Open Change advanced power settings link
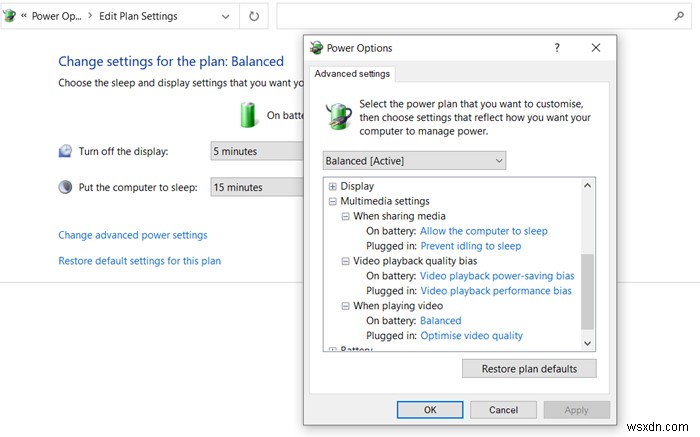This screenshot has height=437, width=700. [133, 235]
